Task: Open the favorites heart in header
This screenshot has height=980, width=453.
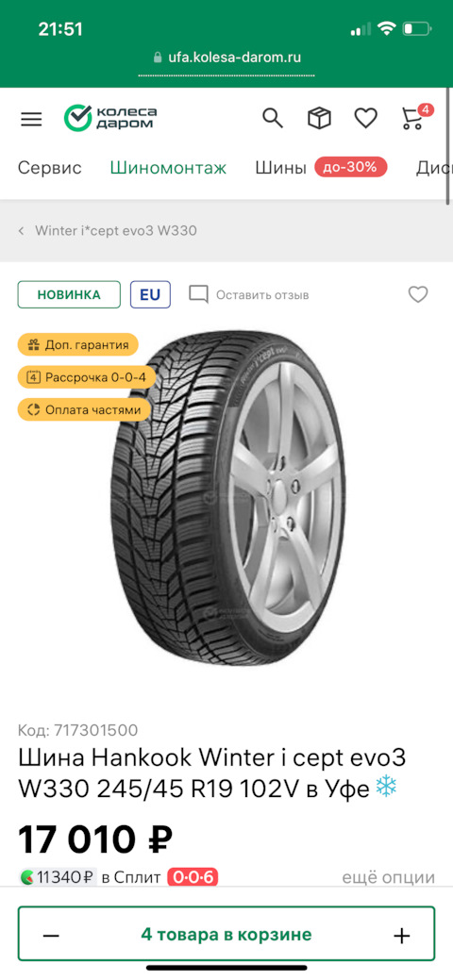Action: click(365, 118)
